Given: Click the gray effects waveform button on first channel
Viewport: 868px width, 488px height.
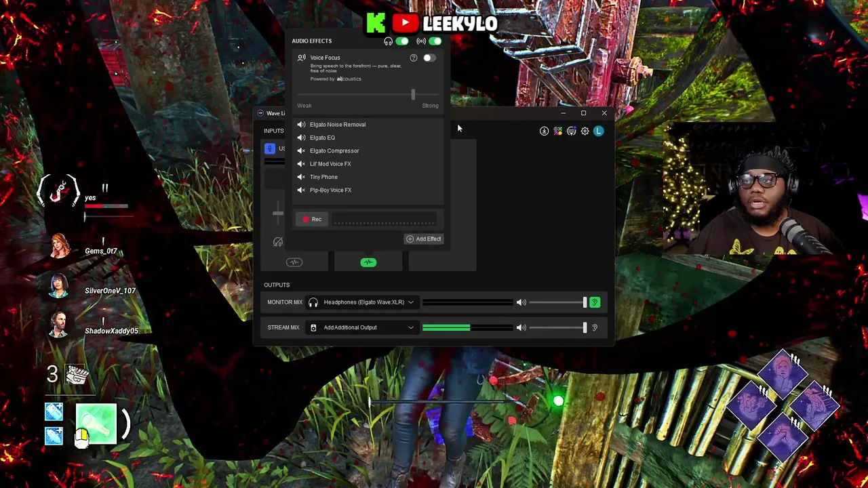Looking at the screenshot, I should [294, 262].
